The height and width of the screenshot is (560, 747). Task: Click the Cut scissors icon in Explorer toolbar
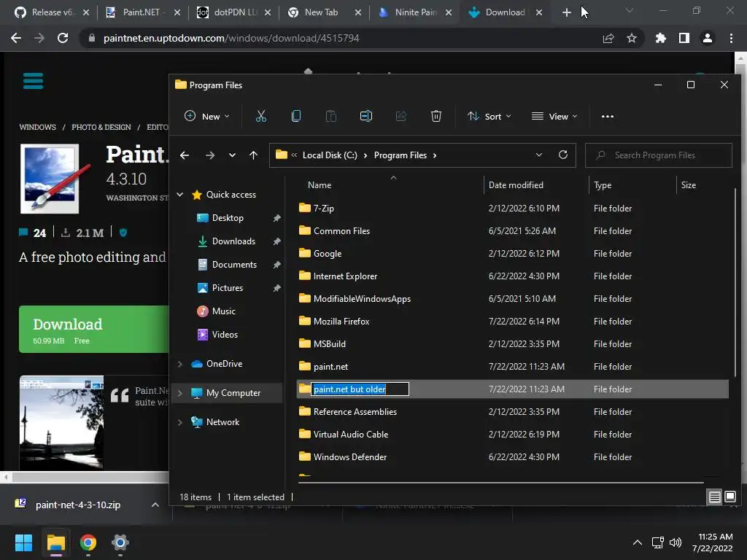[x=260, y=116]
